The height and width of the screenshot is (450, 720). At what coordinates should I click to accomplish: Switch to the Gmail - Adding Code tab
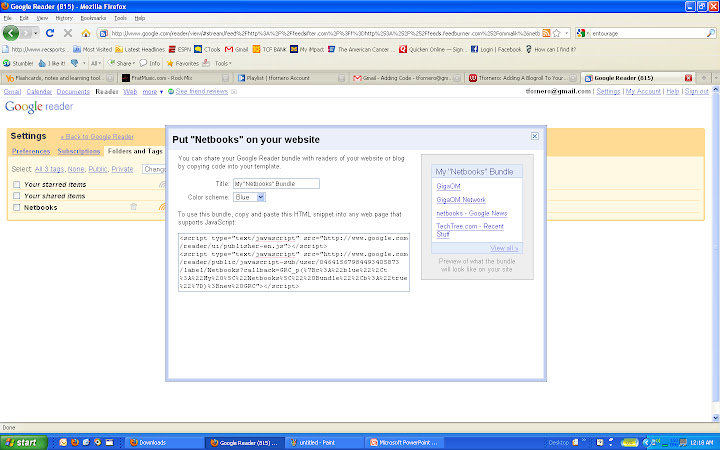pyautogui.click(x=406, y=78)
